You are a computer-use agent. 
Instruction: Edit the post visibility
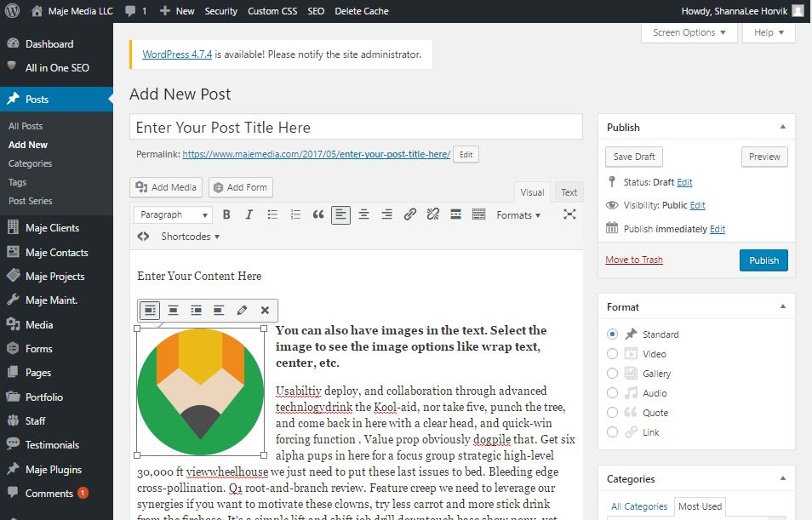(698, 205)
